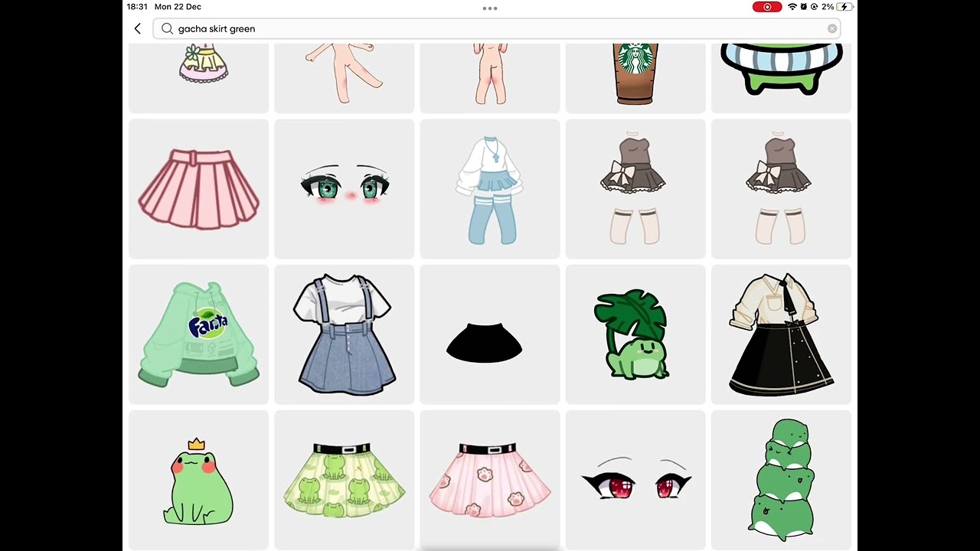Choose the plain black skirt silhouette

pyautogui.click(x=490, y=334)
